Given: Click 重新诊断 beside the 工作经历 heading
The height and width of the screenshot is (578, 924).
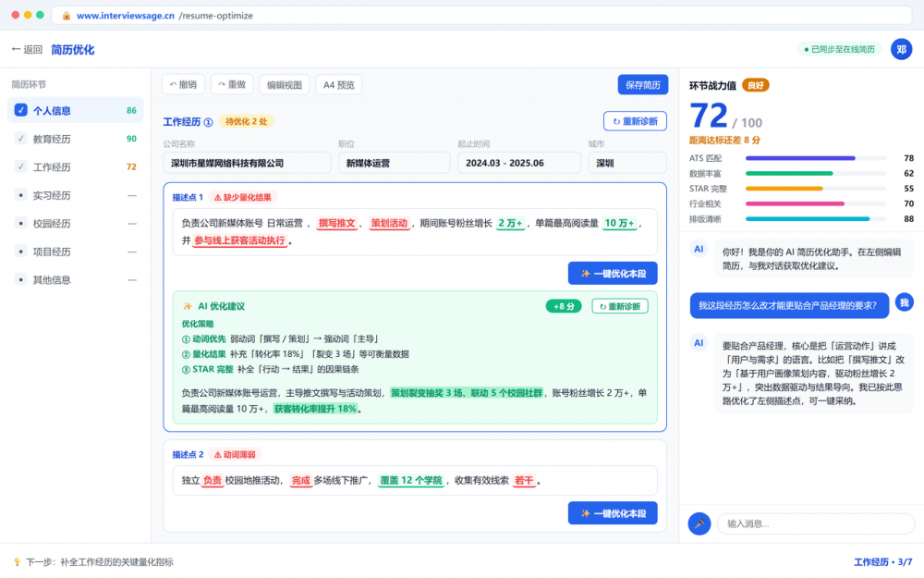Looking at the screenshot, I should pyautogui.click(x=636, y=121).
